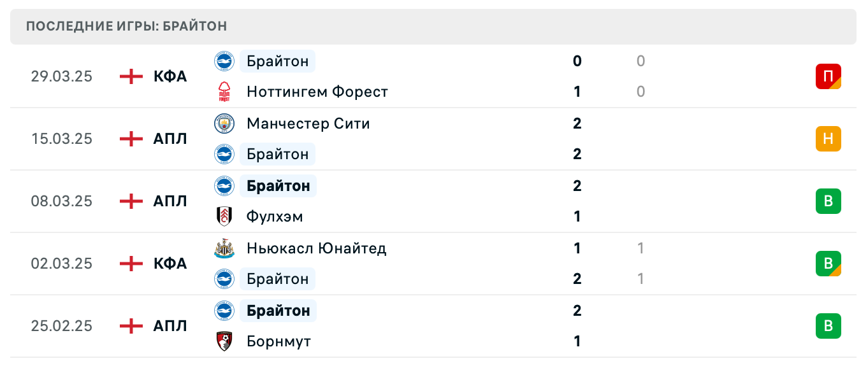This screenshot has height=368, width=868.
Task: Click the green В badge for Fulham match
Action: click(x=829, y=201)
